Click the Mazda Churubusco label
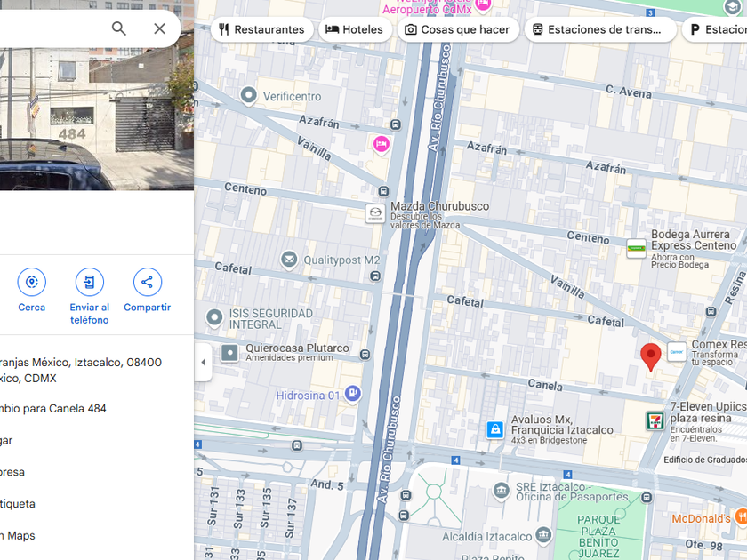Screen dimensions: 747x560 [439, 206]
